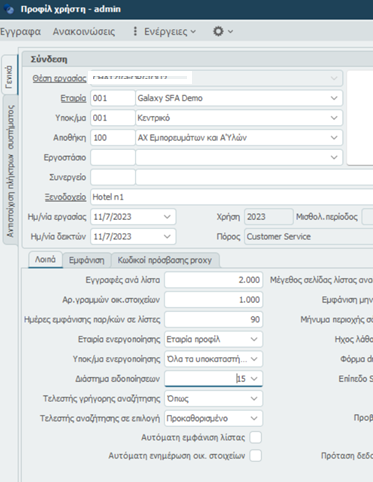Screen dimensions: 373x482
Task: Expand the Εταιρία ενεργοποίησης dropdown
Action: (x=254, y=339)
